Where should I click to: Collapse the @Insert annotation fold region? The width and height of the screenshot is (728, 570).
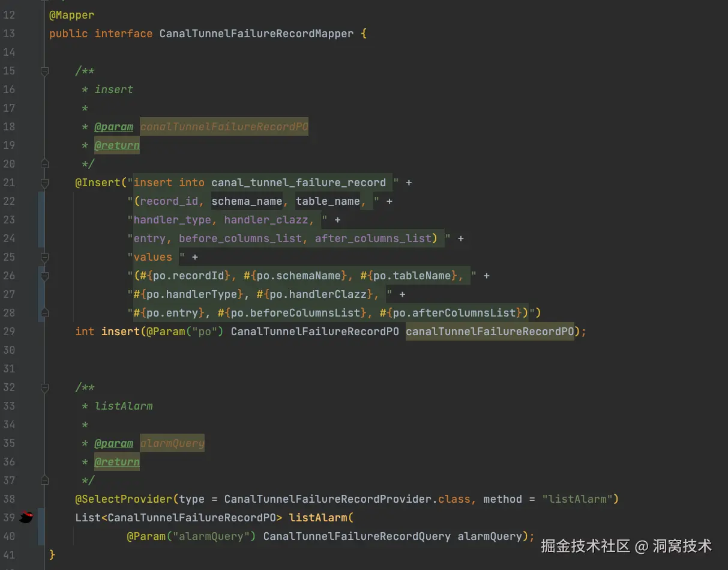44,182
